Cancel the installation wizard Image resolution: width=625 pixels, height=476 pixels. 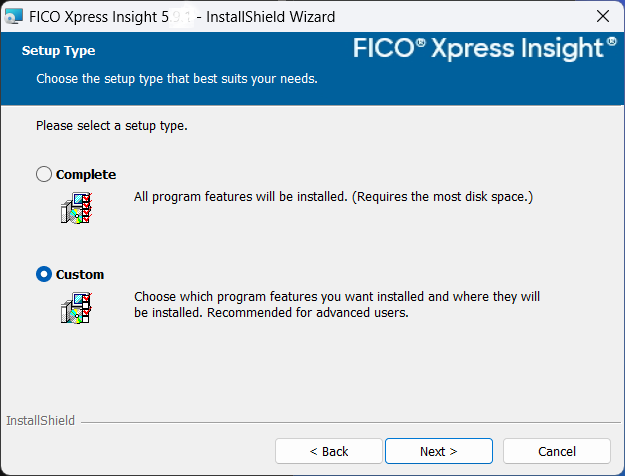click(x=556, y=451)
